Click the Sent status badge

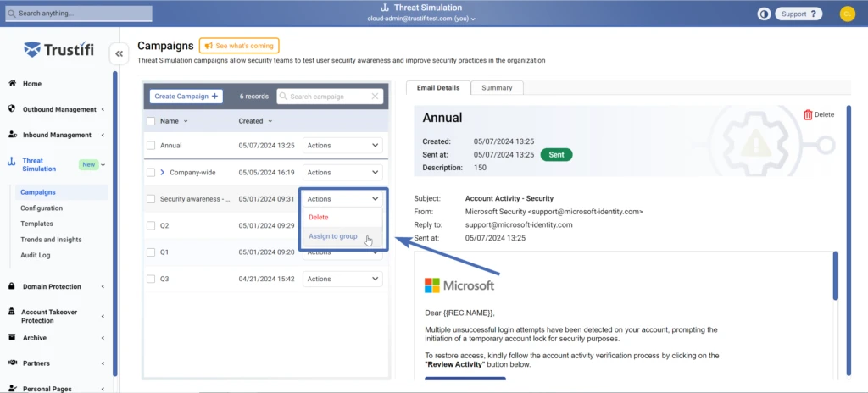pos(556,155)
